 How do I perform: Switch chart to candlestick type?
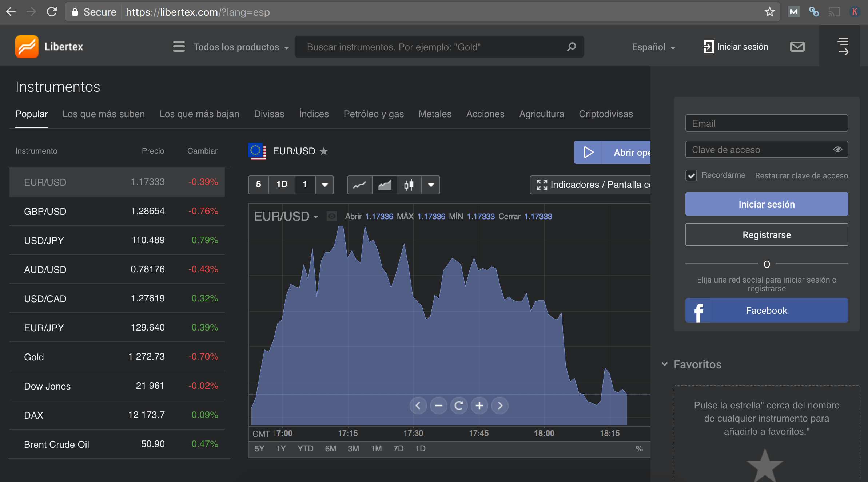[x=409, y=185]
